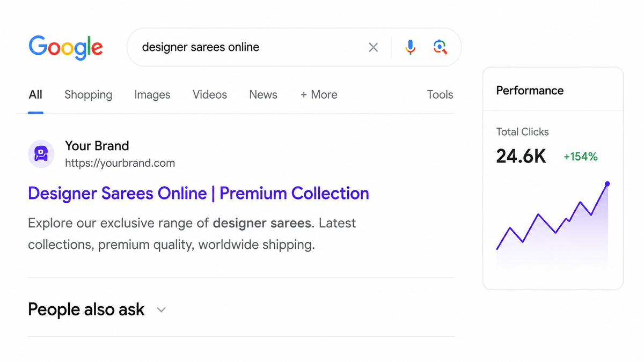644x362 pixels.
Task: Switch to the Images tab
Action: 152,95
